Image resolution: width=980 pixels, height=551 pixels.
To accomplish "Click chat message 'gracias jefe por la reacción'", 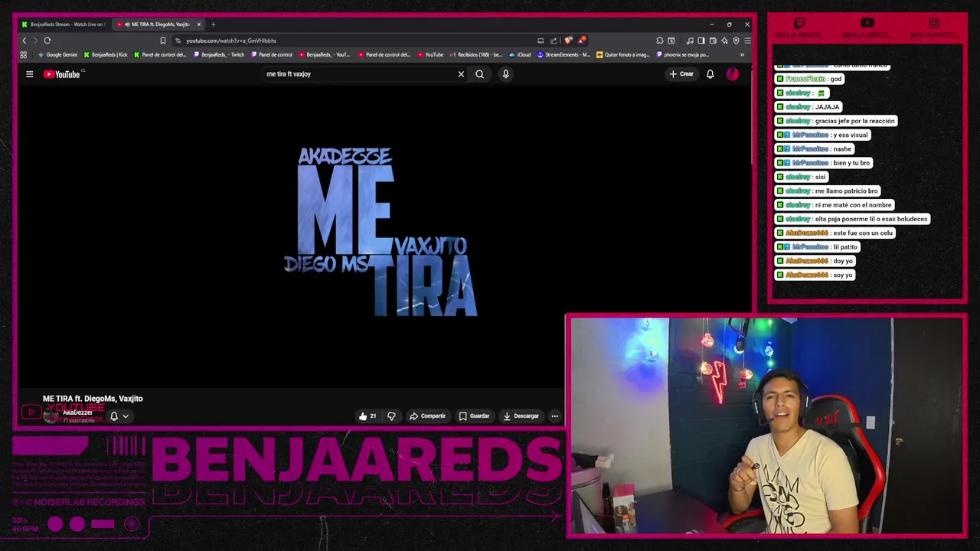I will coord(835,121).
